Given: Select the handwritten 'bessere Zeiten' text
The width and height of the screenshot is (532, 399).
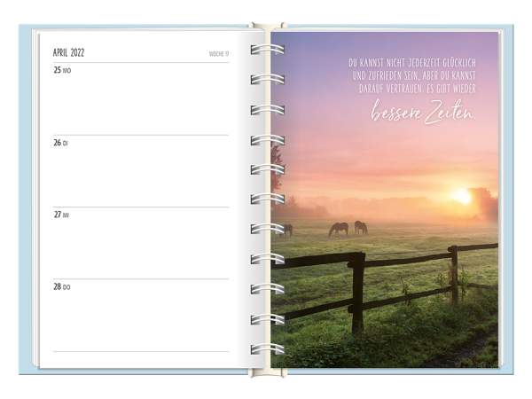Looking at the screenshot, I should (423, 112).
